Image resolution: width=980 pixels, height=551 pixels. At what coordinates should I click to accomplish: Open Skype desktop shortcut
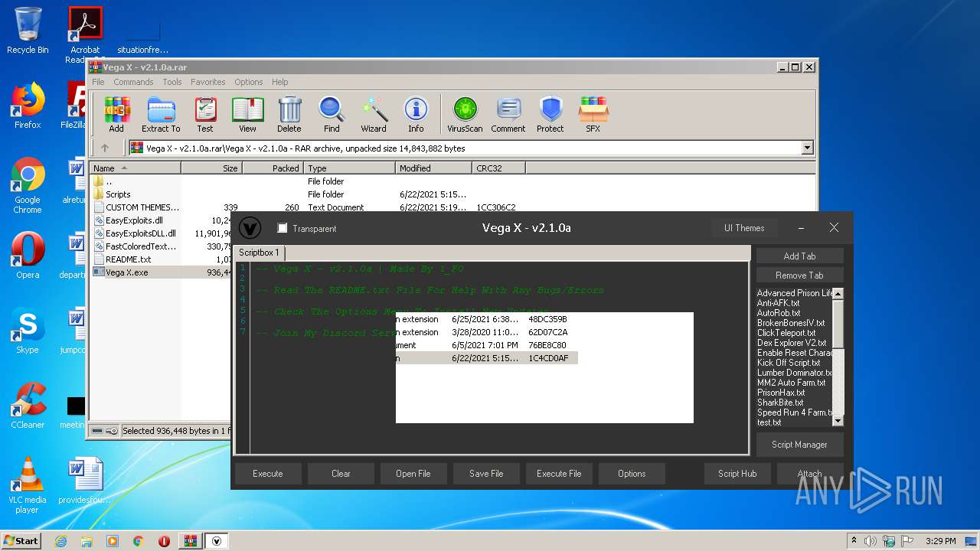pos(28,331)
